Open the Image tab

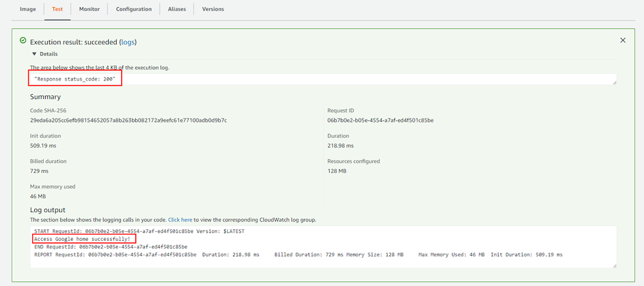[x=28, y=10]
